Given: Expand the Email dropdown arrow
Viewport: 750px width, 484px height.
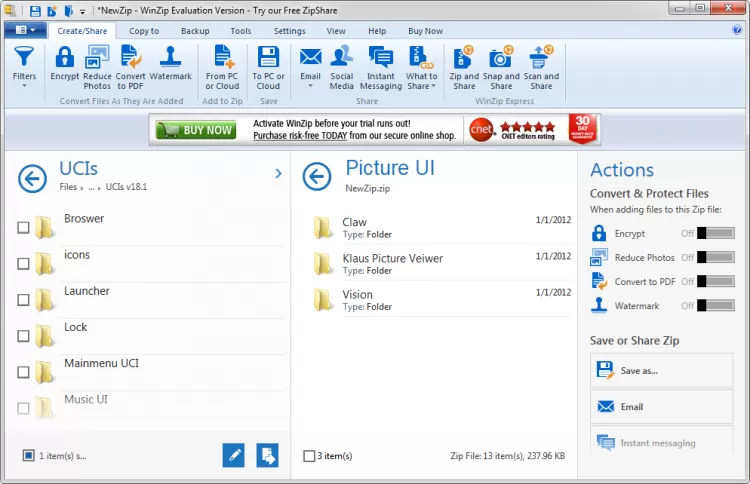Looking at the screenshot, I should click(310, 86).
